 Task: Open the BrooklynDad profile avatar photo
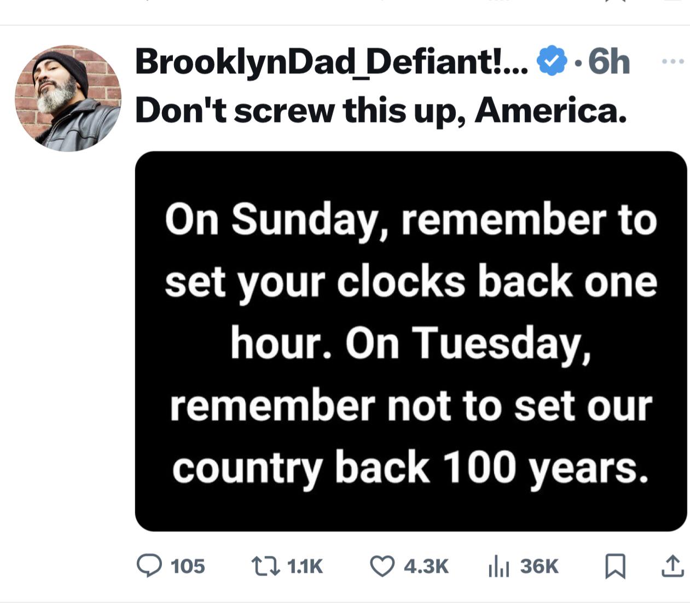click(x=68, y=98)
